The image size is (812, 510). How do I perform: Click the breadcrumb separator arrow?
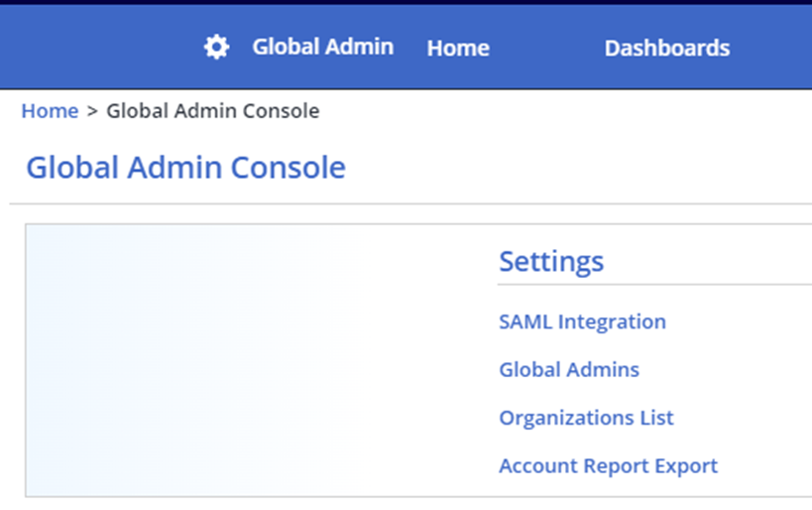click(x=92, y=111)
